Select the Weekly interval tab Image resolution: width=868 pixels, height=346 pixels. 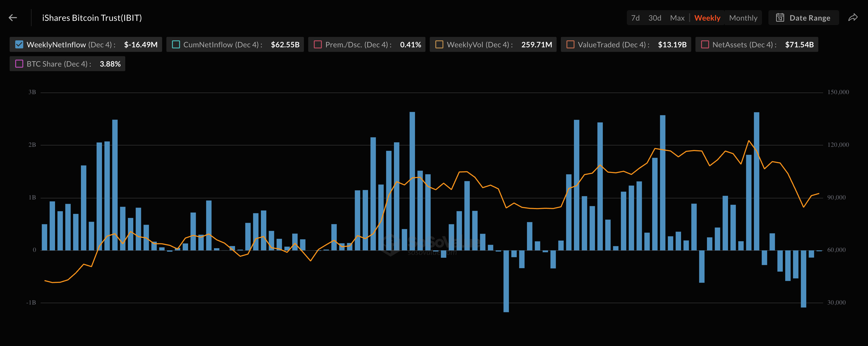(x=707, y=18)
